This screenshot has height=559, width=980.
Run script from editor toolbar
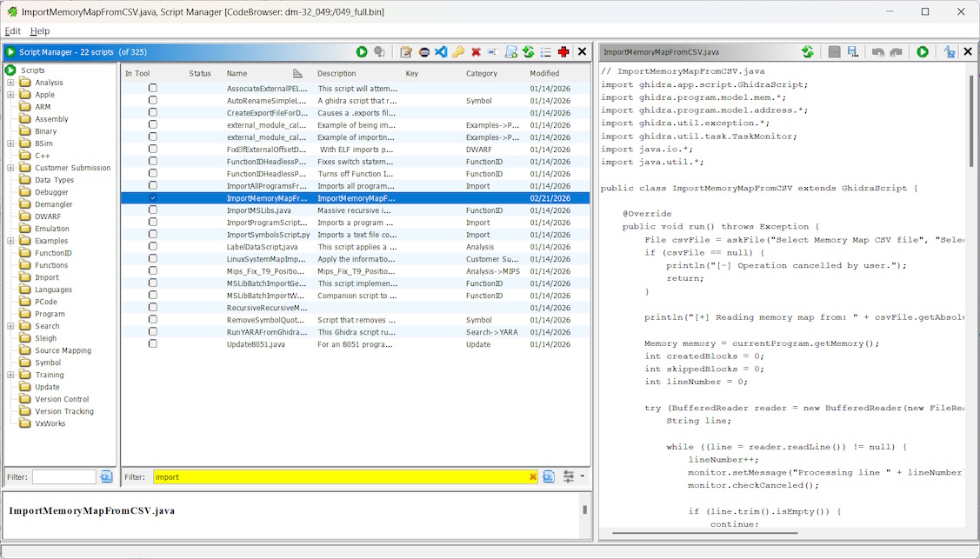point(923,52)
